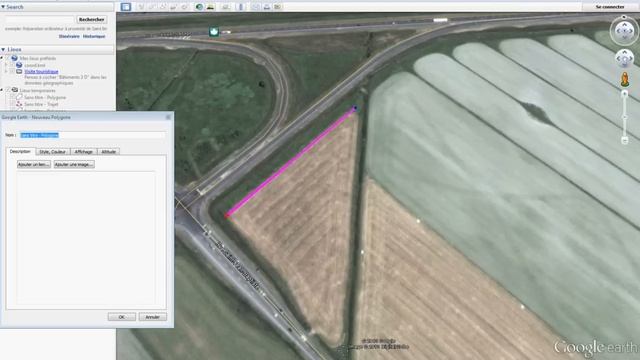Confirm the polygon with OK

point(122,317)
